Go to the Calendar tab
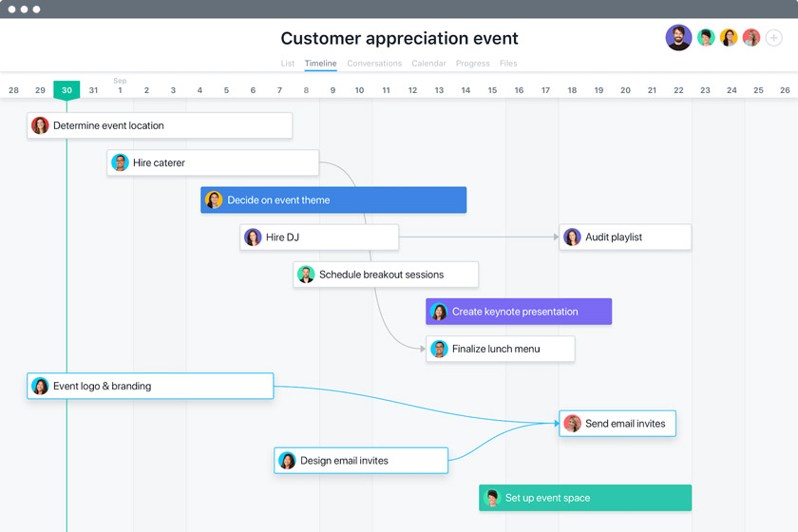798x532 pixels. click(428, 64)
